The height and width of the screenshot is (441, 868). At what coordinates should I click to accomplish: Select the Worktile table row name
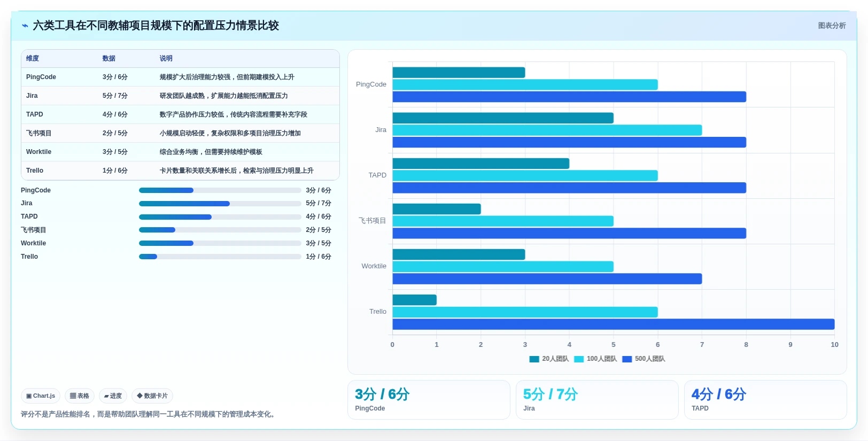[x=39, y=152]
